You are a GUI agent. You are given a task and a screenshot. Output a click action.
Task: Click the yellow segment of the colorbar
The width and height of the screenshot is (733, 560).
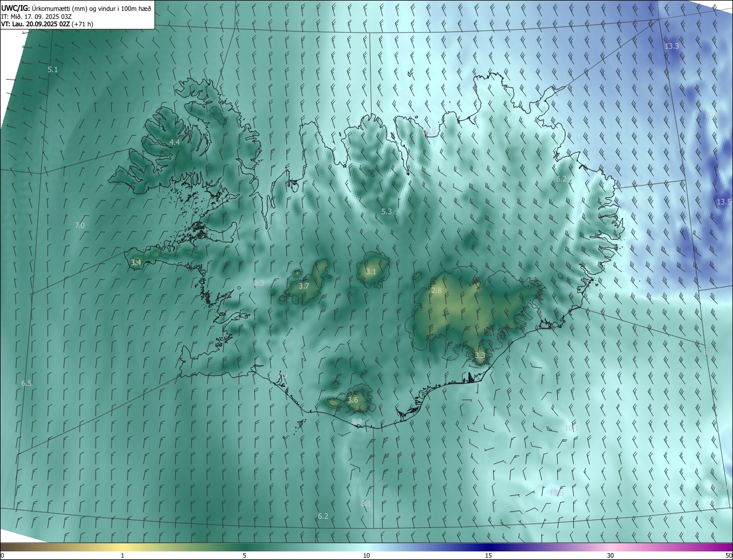pos(123,547)
